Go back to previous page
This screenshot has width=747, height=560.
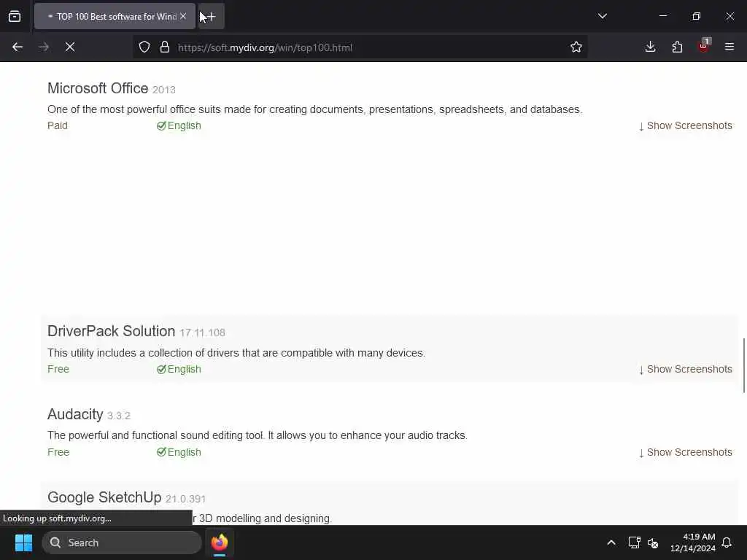pos(18,47)
